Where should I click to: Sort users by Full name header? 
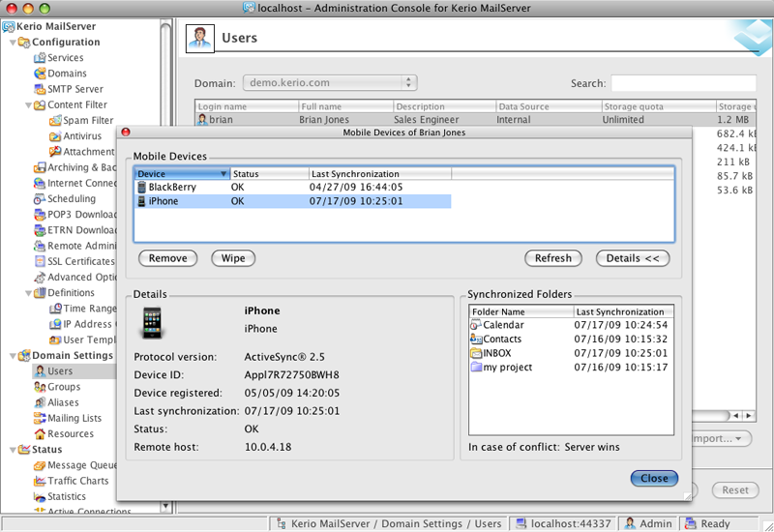pos(346,106)
